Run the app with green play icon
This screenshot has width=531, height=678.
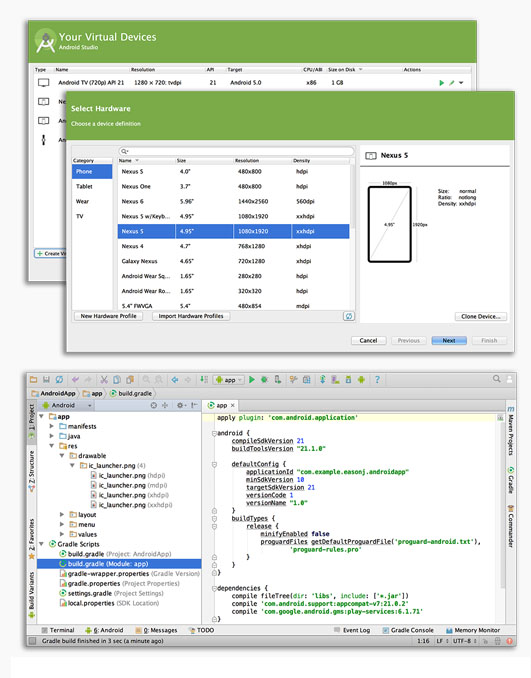click(252, 380)
